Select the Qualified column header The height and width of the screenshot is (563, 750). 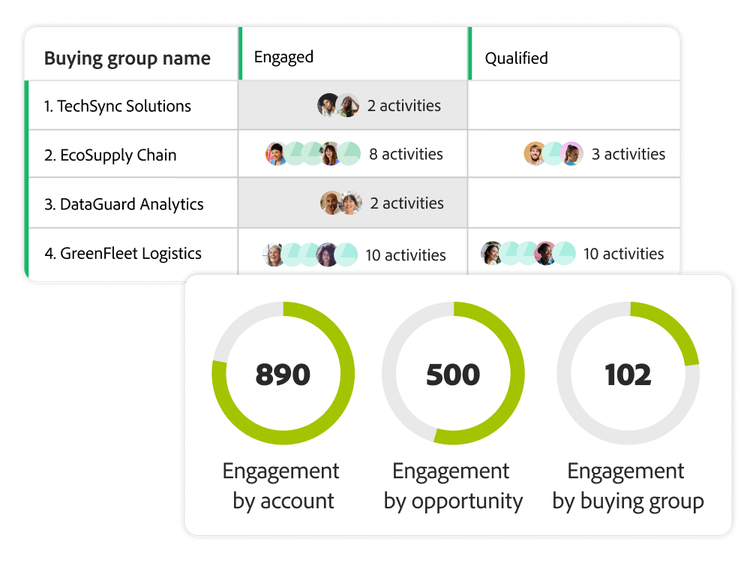516,58
